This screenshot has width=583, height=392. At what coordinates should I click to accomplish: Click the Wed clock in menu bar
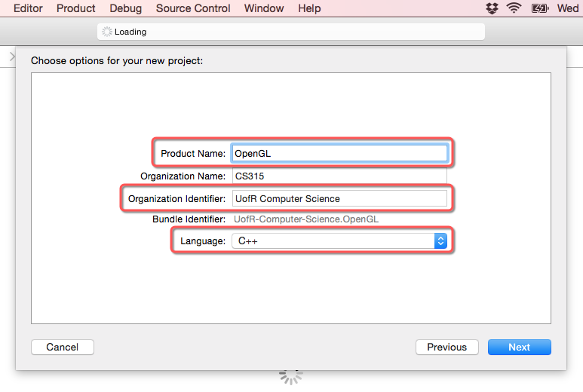click(568, 8)
